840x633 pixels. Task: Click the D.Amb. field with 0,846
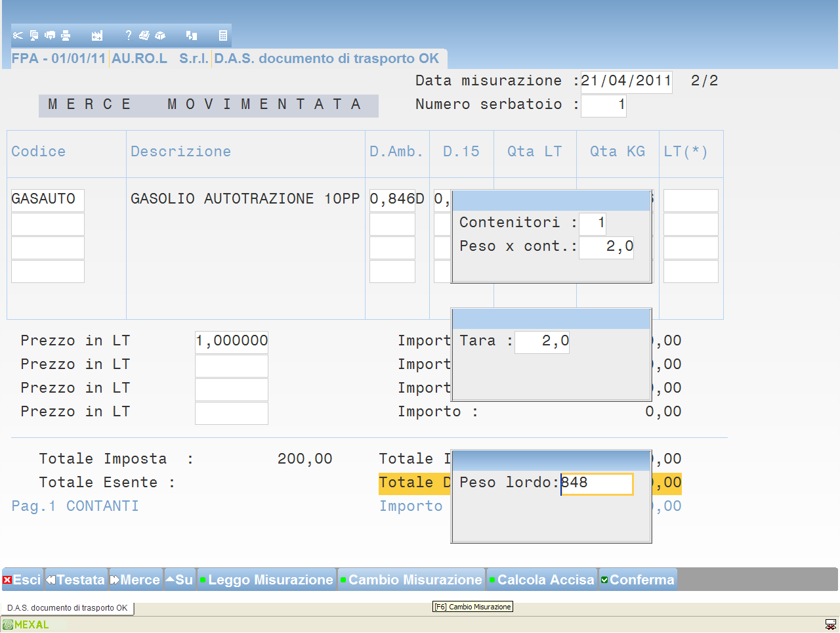(x=392, y=200)
